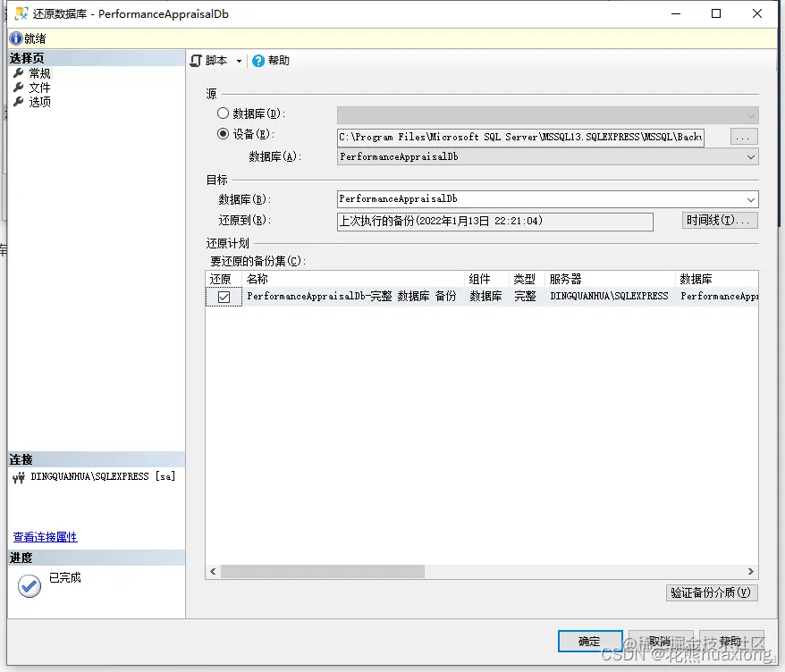Click the 已完成 progress checkmark icon
The width and height of the screenshot is (785, 672).
[x=30, y=586]
